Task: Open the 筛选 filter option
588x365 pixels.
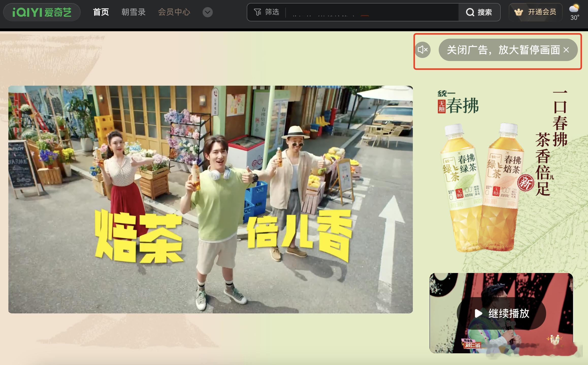Action: pos(267,12)
